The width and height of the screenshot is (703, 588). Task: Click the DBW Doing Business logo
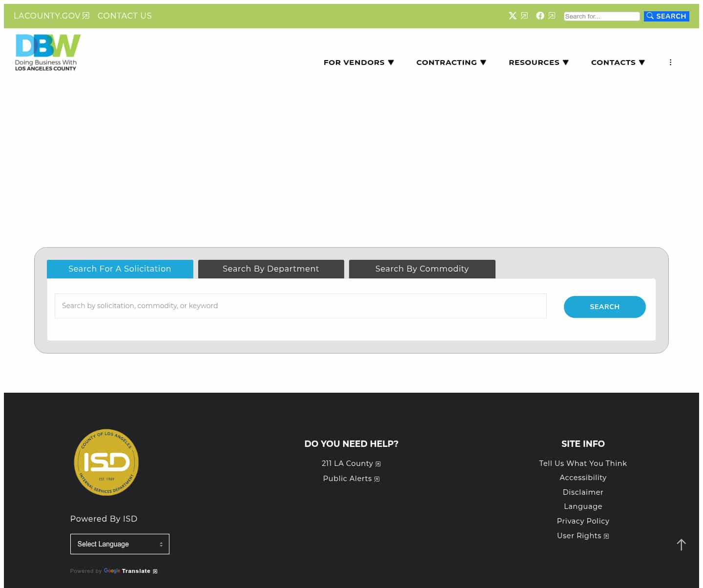[47, 52]
